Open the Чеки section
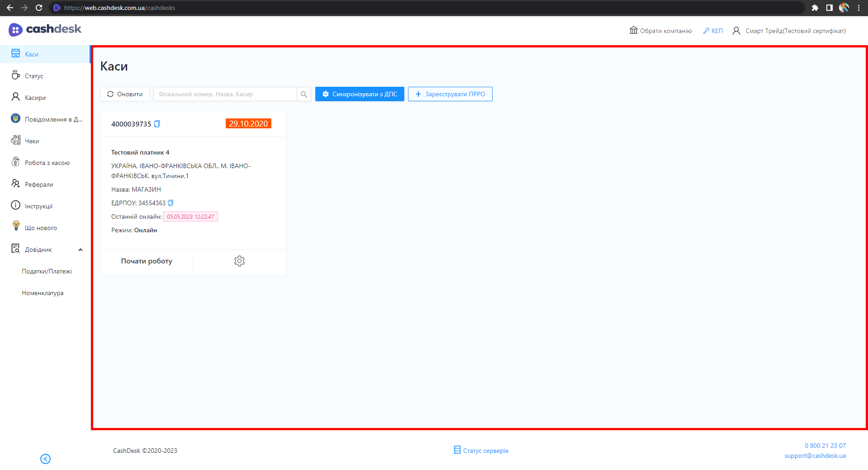Image resolution: width=868 pixels, height=470 pixels. coord(32,141)
